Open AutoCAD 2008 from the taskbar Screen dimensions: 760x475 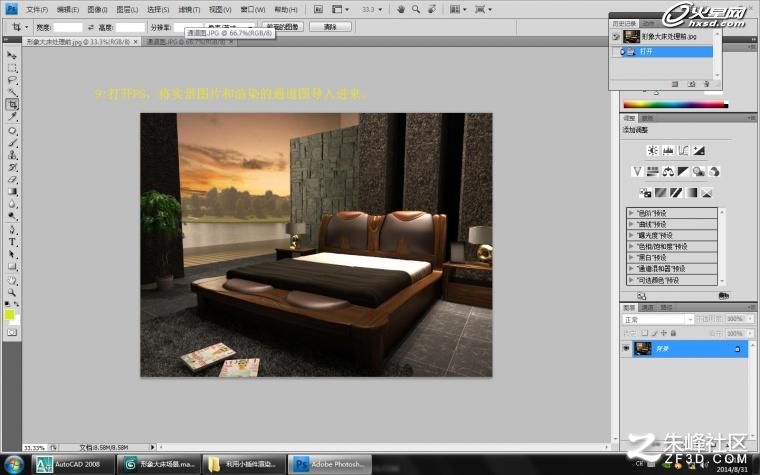73,464
